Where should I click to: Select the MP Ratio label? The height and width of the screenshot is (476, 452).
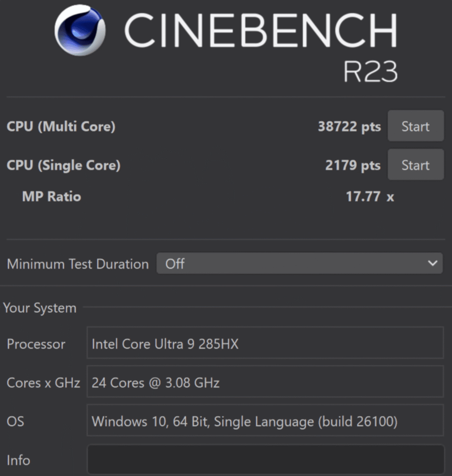click(52, 197)
